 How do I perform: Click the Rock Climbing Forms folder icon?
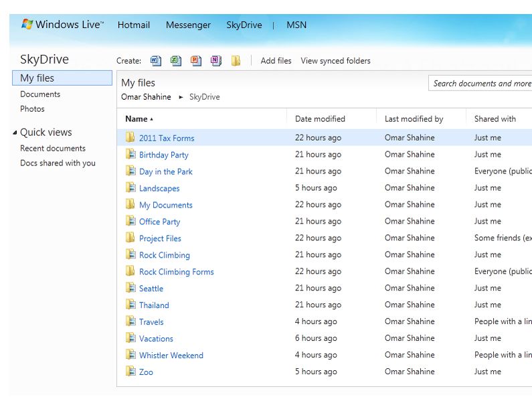(130, 270)
